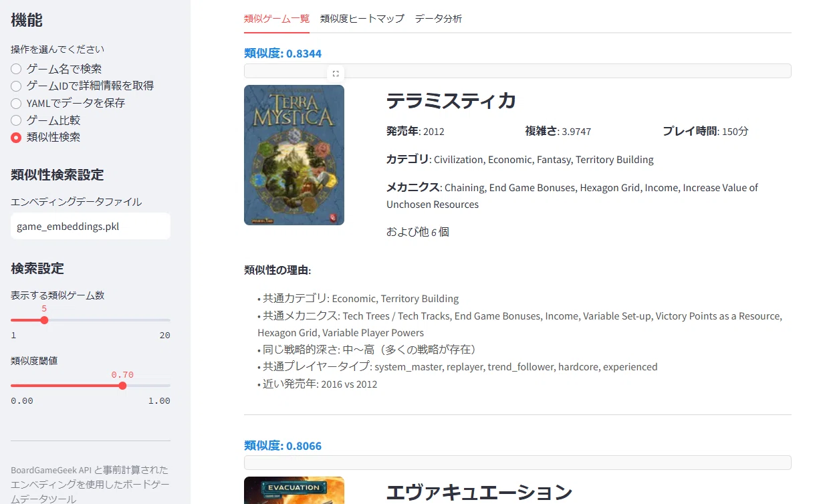
Task: Select the 類似性検索 radio option
Action: click(x=45, y=137)
